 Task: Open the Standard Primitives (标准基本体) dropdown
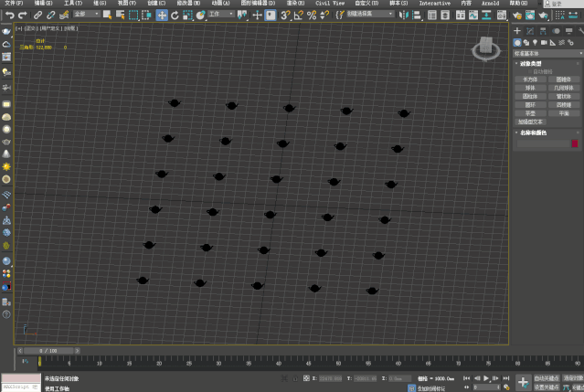(547, 54)
